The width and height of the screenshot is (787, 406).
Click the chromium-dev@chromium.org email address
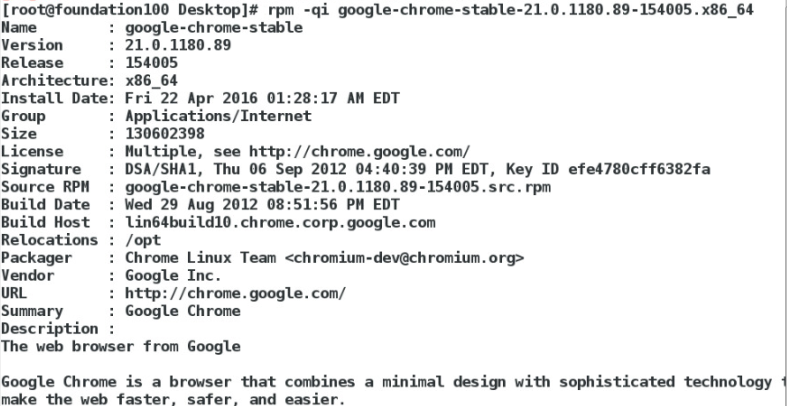point(405,258)
